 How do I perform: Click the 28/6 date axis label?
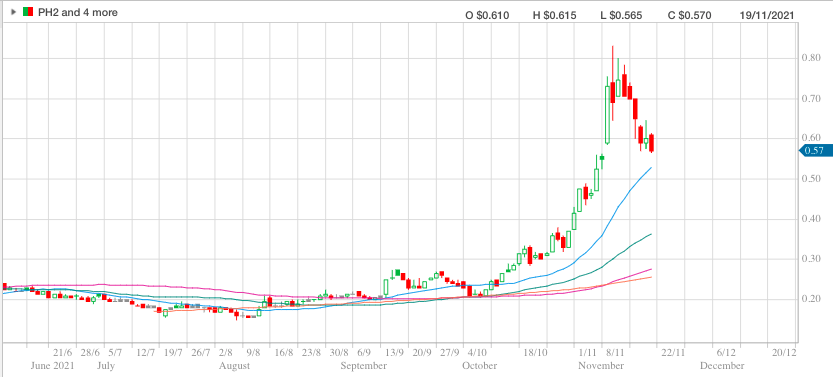[90, 353]
